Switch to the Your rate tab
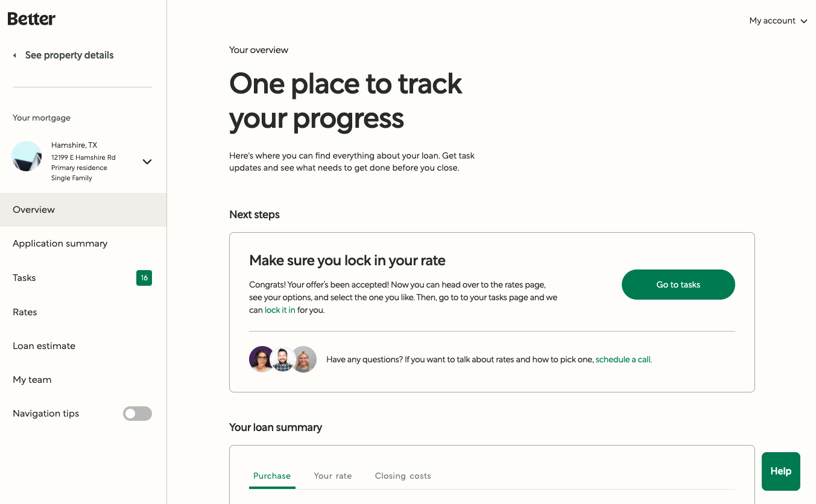This screenshot has height=504, width=816. click(x=333, y=476)
